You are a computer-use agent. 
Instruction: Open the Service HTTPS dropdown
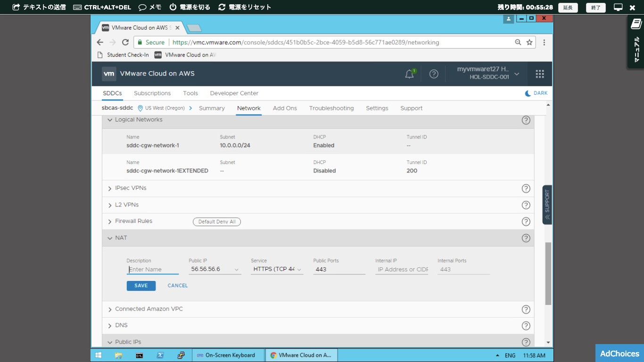tap(277, 269)
